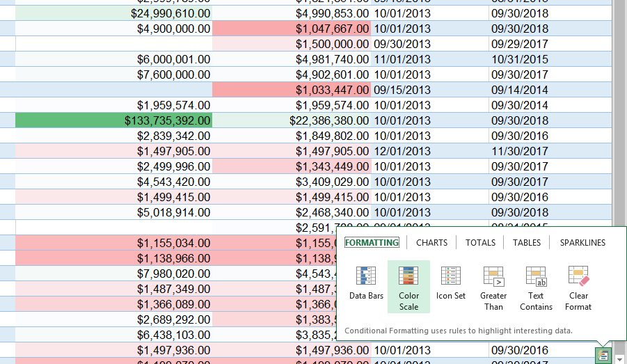Image resolution: width=627 pixels, height=364 pixels.
Task: Open the TABLES tab
Action: pos(526,243)
